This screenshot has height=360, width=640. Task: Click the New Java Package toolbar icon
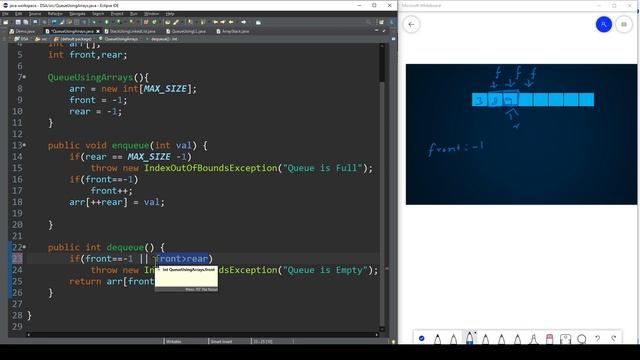coord(145,22)
